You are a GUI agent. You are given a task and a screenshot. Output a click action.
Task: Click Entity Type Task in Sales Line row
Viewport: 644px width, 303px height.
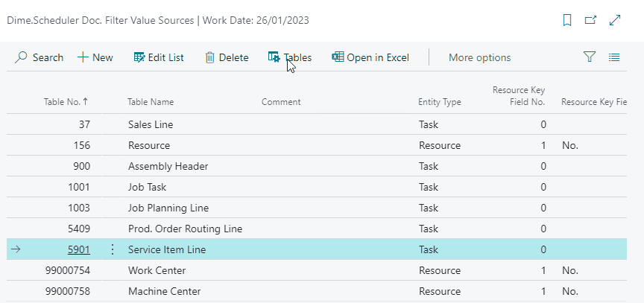tap(429, 124)
